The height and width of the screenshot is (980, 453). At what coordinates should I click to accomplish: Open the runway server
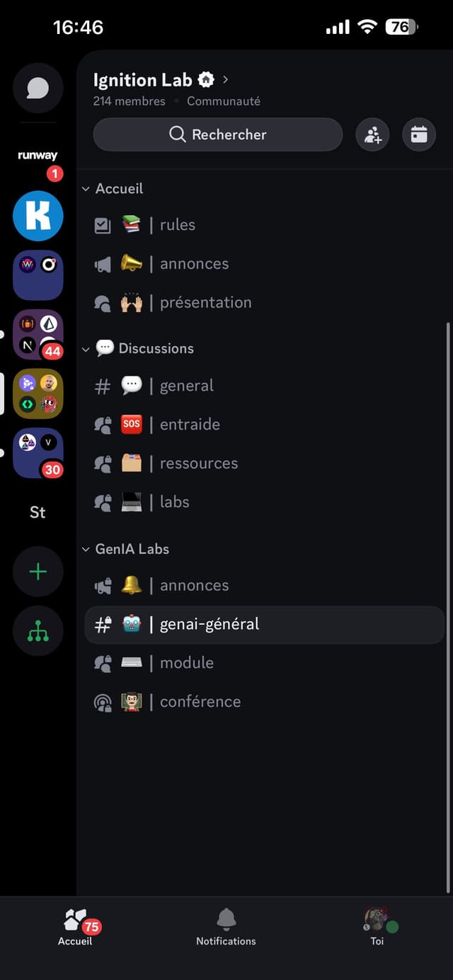[x=38, y=156]
